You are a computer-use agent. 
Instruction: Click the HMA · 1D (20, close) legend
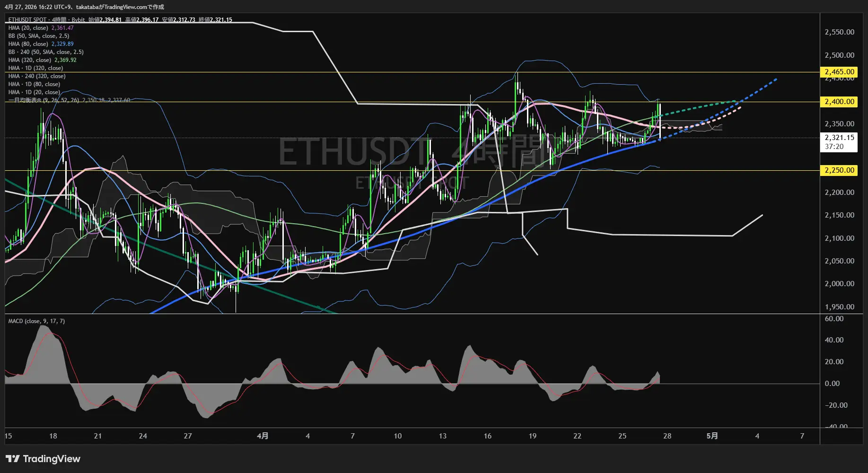click(34, 92)
